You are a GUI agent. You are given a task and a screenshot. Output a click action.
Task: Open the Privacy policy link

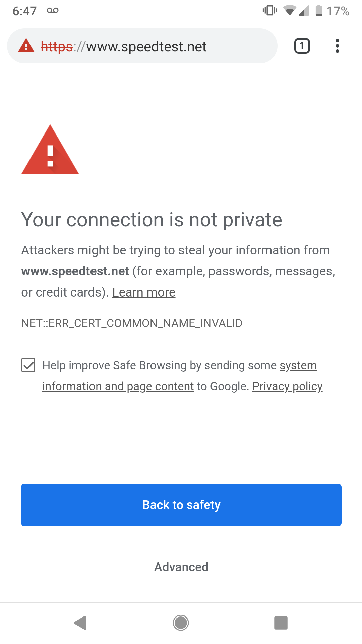click(x=287, y=386)
